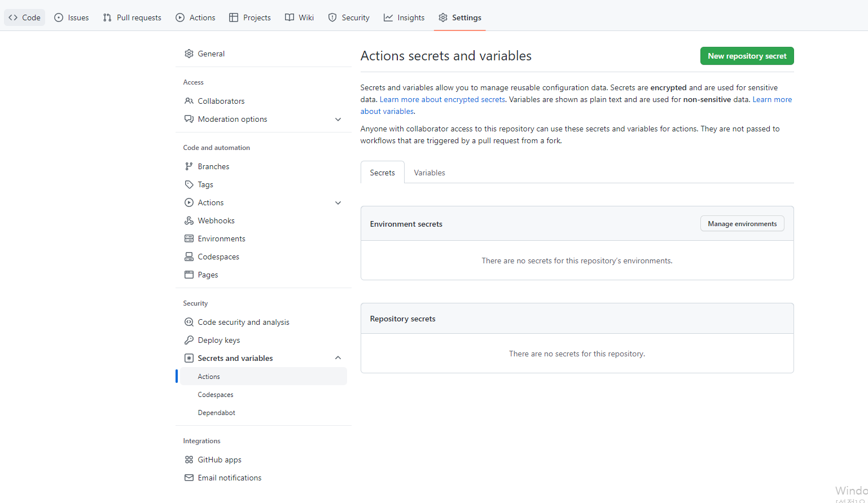Click the Collaborators people icon
The height and width of the screenshot is (503, 868).
(x=189, y=101)
